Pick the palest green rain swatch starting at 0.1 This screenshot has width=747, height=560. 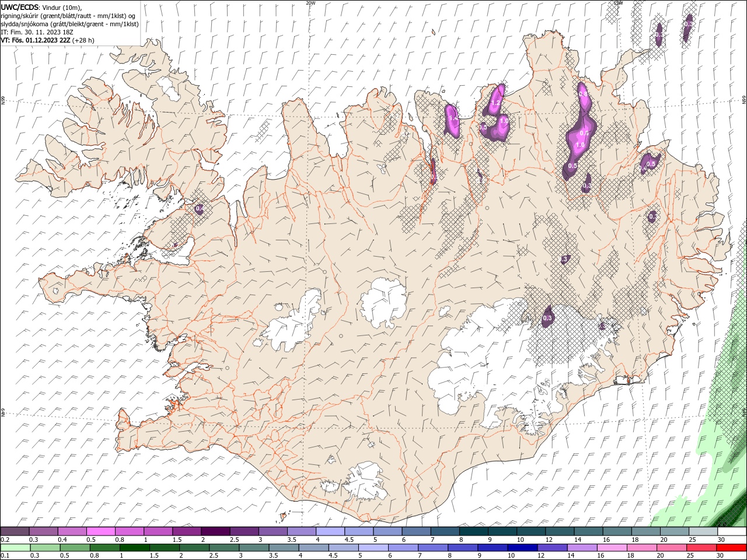pyautogui.click(x=15, y=548)
